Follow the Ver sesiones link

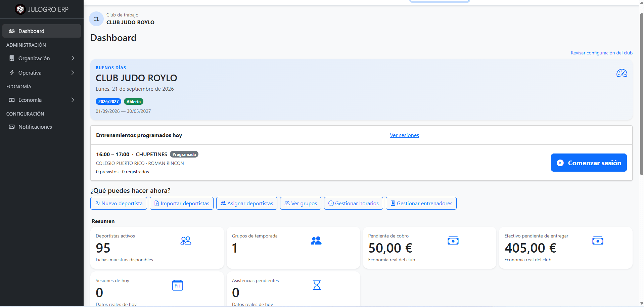coord(404,135)
